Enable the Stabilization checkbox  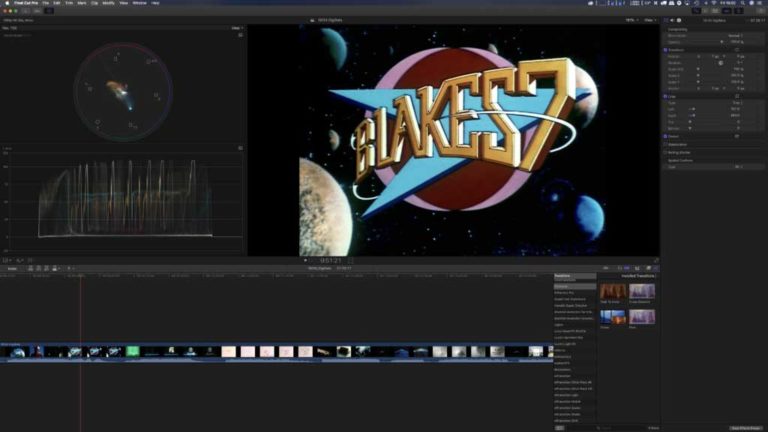(x=665, y=144)
